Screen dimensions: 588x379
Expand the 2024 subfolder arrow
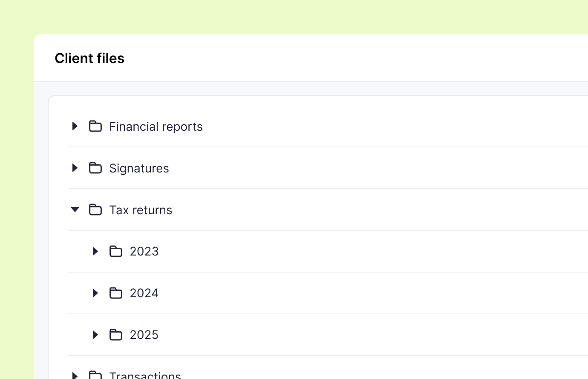95,293
